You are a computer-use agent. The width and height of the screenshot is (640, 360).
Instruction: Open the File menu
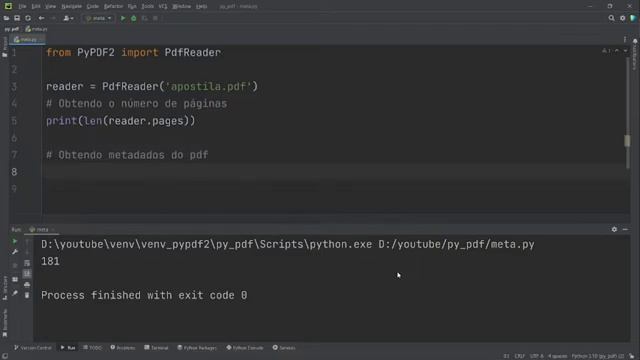tap(22, 7)
